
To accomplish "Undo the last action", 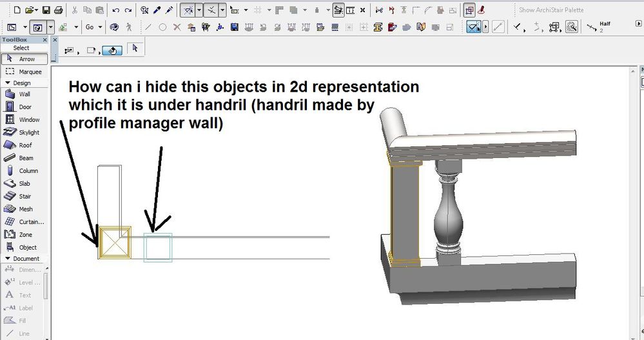I will click(x=116, y=10).
